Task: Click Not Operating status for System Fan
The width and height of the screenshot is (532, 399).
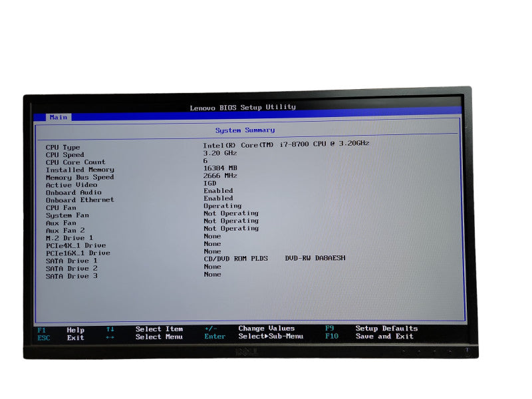Action: [231, 213]
